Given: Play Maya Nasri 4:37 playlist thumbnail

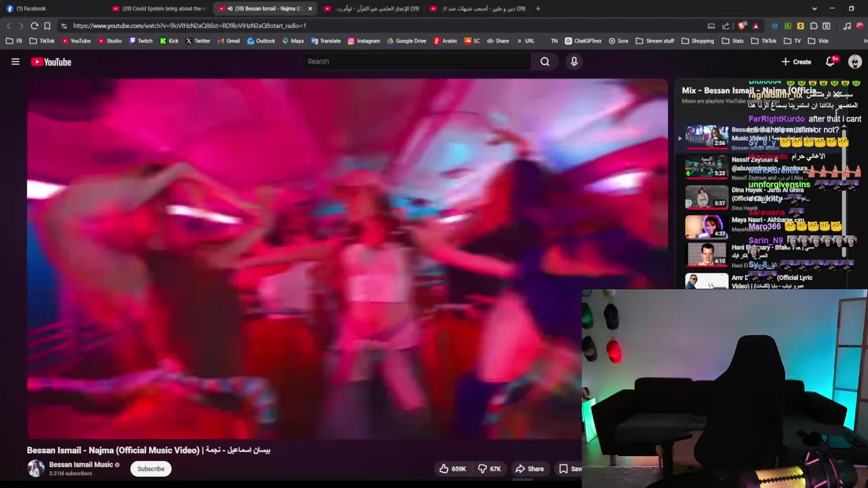Looking at the screenshot, I should coord(707,227).
